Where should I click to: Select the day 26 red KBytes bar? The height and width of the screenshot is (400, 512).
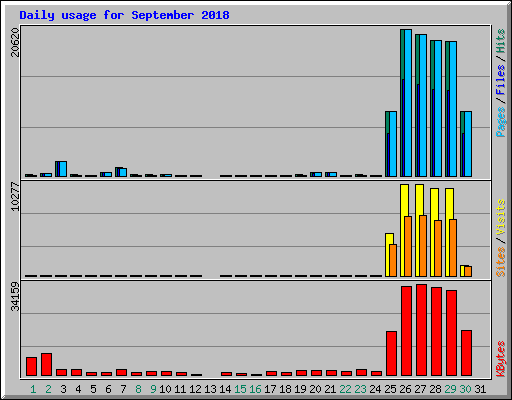click(x=406, y=331)
